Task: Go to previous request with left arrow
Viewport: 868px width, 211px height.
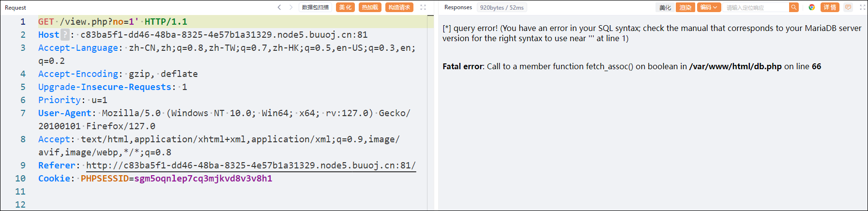Action: pos(279,7)
